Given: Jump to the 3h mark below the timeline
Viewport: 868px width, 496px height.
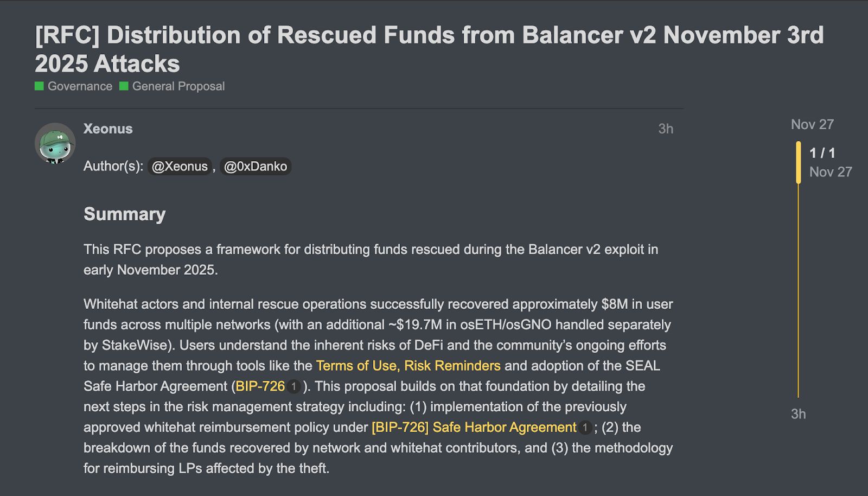Looking at the screenshot, I should 798,414.
